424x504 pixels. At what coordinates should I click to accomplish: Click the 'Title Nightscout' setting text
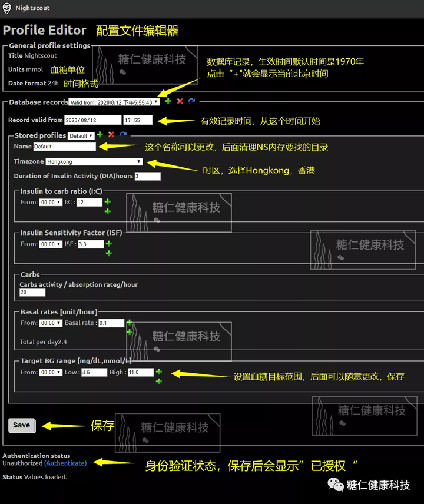[32, 55]
